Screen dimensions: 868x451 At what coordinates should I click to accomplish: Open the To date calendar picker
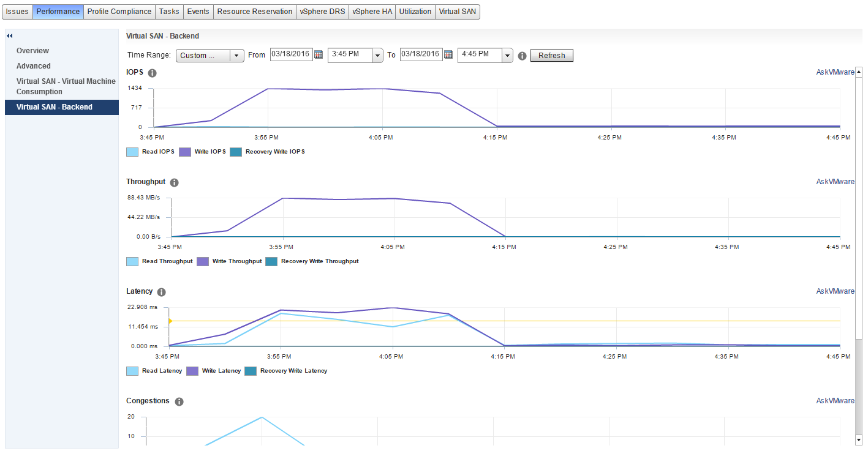coord(448,54)
